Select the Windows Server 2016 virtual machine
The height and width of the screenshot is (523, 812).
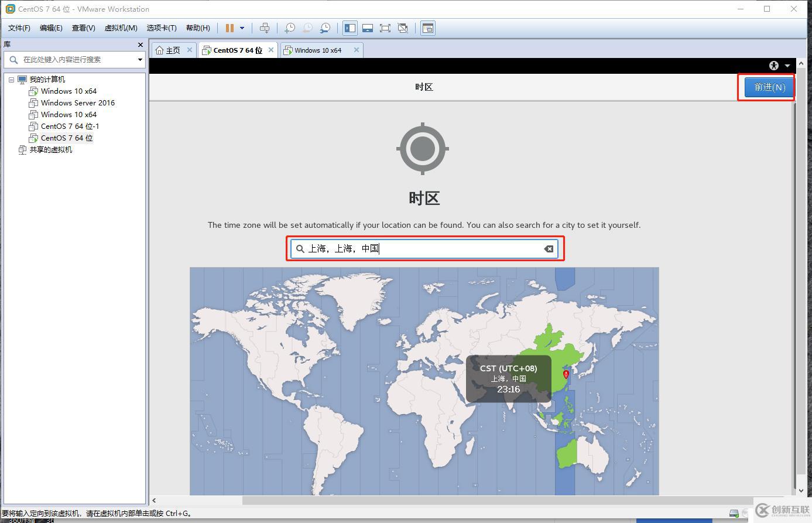coord(78,103)
